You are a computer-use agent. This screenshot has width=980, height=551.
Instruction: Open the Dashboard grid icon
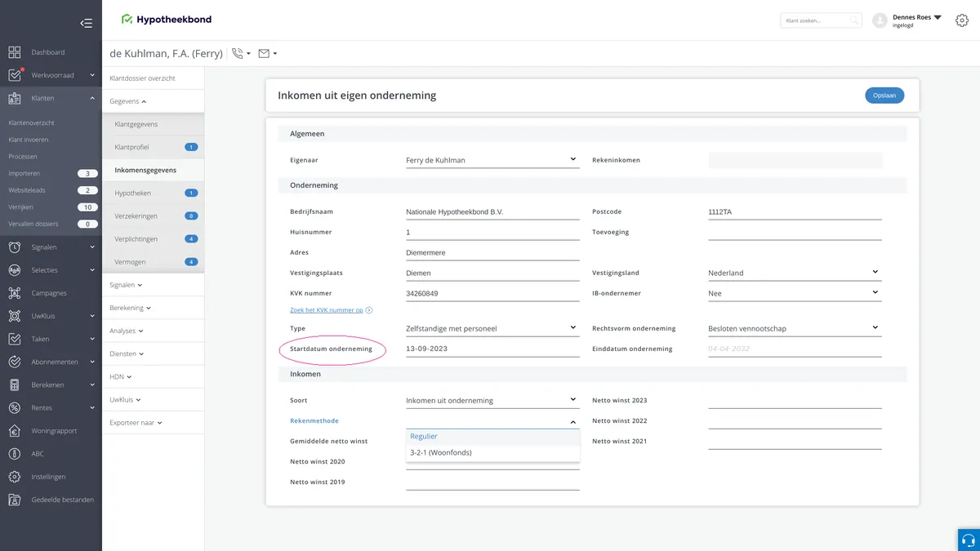coord(15,52)
